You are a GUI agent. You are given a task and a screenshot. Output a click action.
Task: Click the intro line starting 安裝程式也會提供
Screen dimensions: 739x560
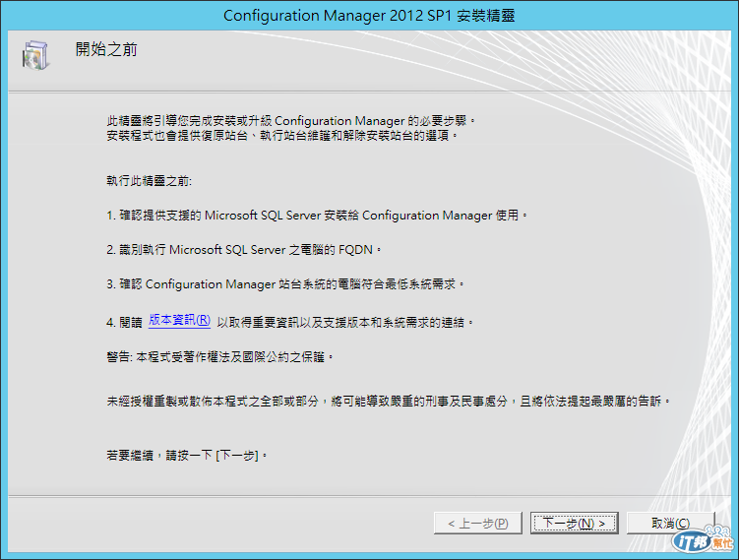click(282, 136)
